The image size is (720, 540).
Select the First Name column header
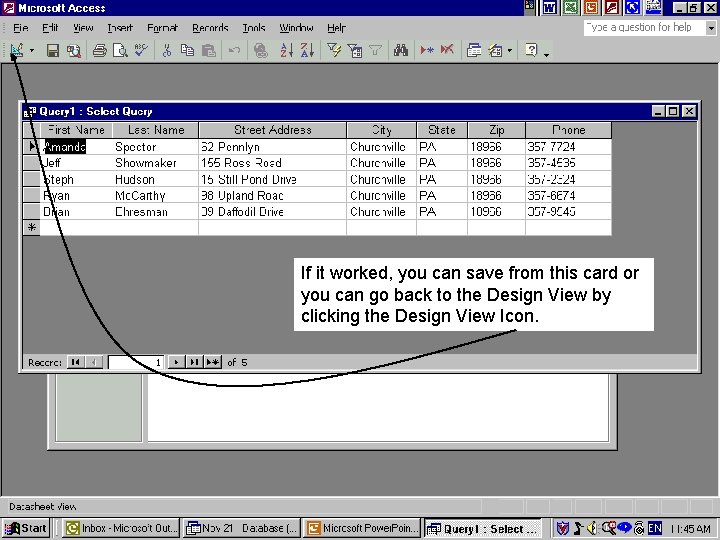coord(76,130)
